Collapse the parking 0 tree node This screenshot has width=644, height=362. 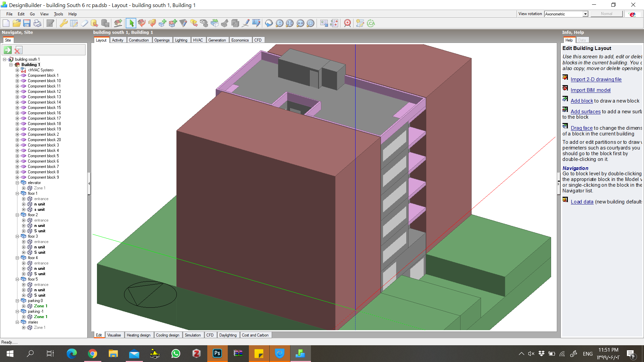coord(17,301)
